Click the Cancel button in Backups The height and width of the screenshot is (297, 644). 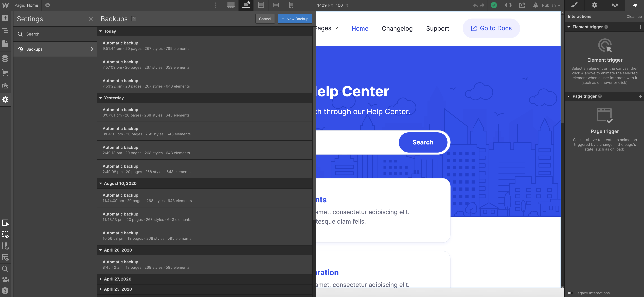[265, 19]
